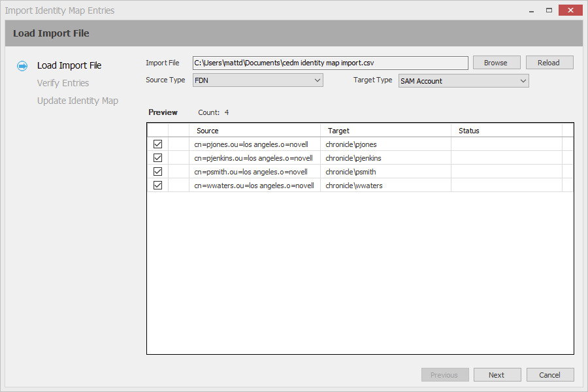Toggle the psmith row checkbox
This screenshot has width=588, height=392.
point(158,171)
